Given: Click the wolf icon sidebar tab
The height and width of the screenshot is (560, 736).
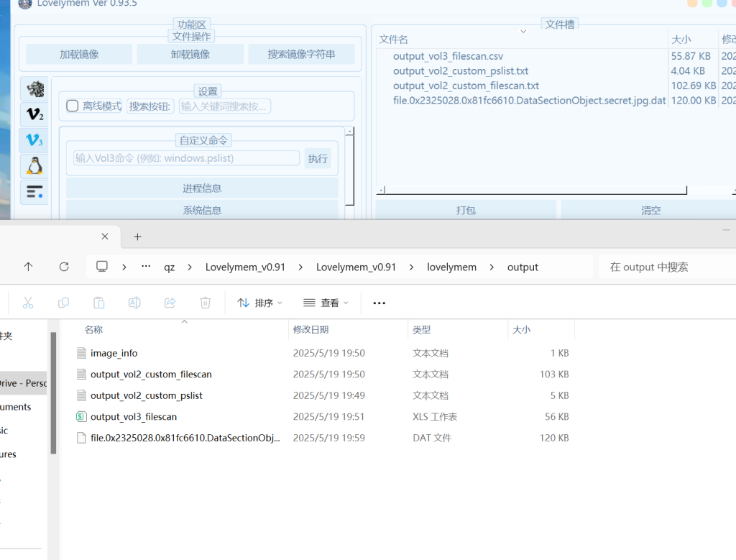Looking at the screenshot, I should pos(34,89).
